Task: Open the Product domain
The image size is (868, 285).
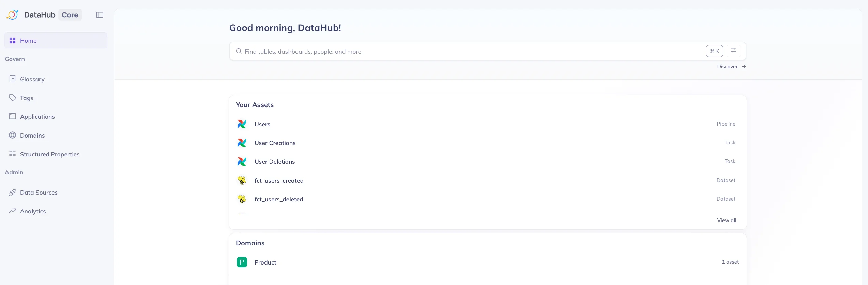Action: (x=488, y=262)
